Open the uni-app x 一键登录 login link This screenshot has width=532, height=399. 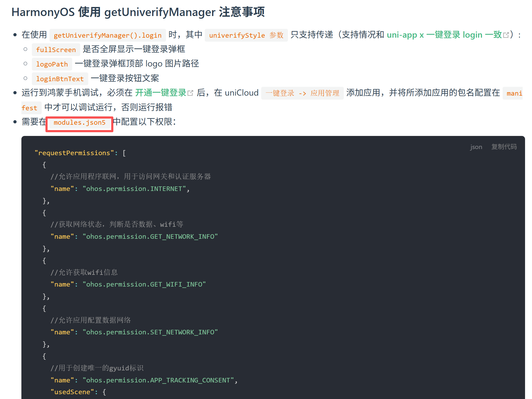click(x=445, y=35)
